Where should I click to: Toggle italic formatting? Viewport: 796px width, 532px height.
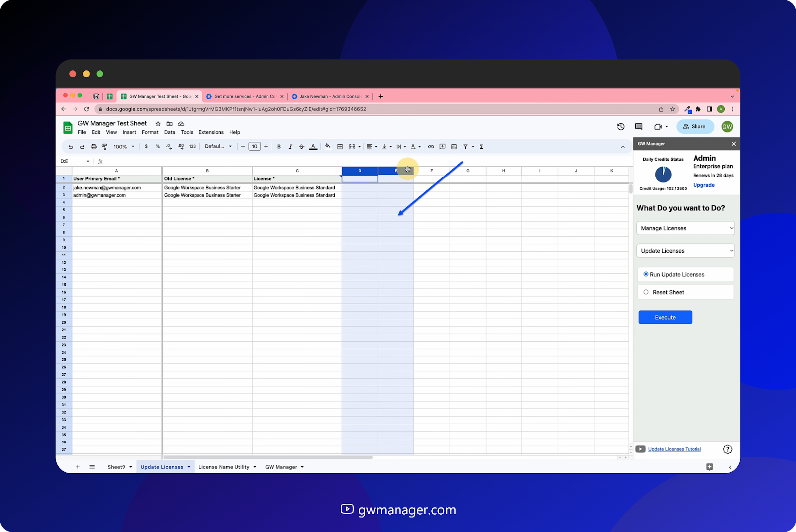[290, 147]
